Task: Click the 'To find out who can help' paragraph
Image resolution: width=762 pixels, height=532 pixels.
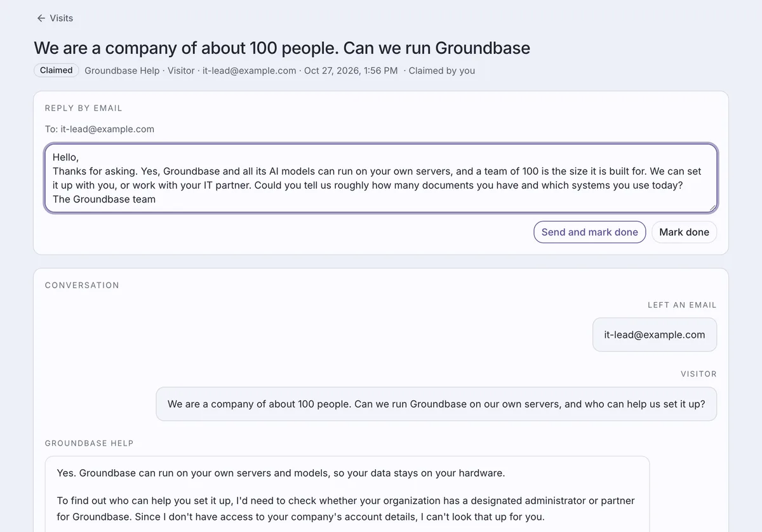Action: pyautogui.click(x=345, y=509)
